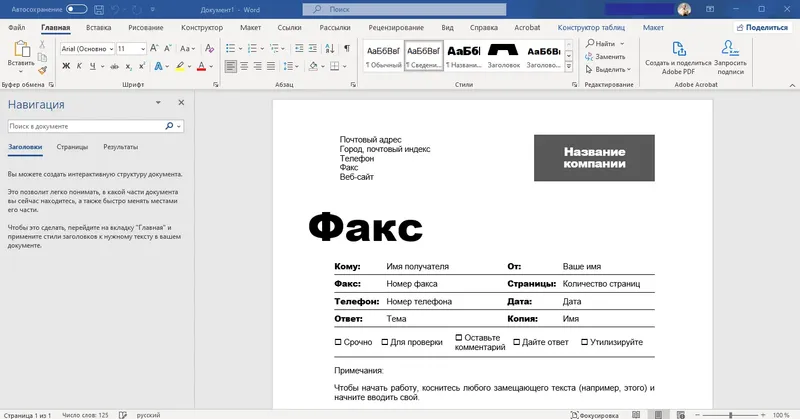Image resolution: width=800 pixels, height=419 pixels.
Task: Check the Дайте ответ checkbox
Action: tap(516, 342)
